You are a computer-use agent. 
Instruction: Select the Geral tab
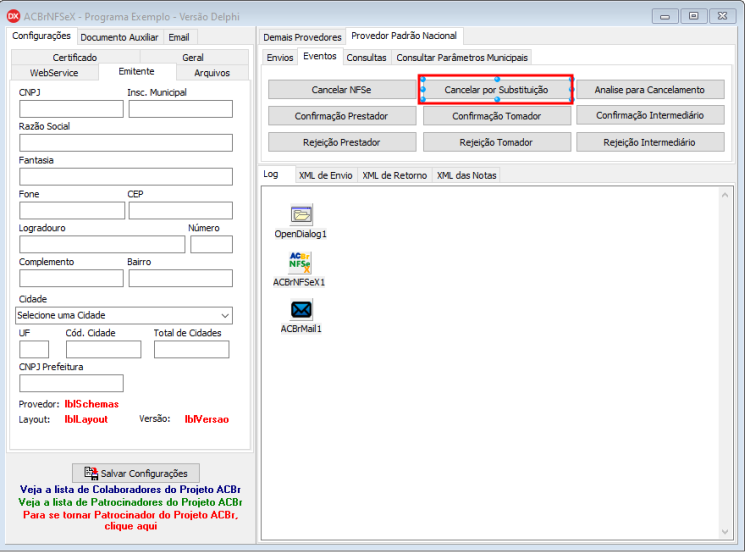(x=193, y=57)
